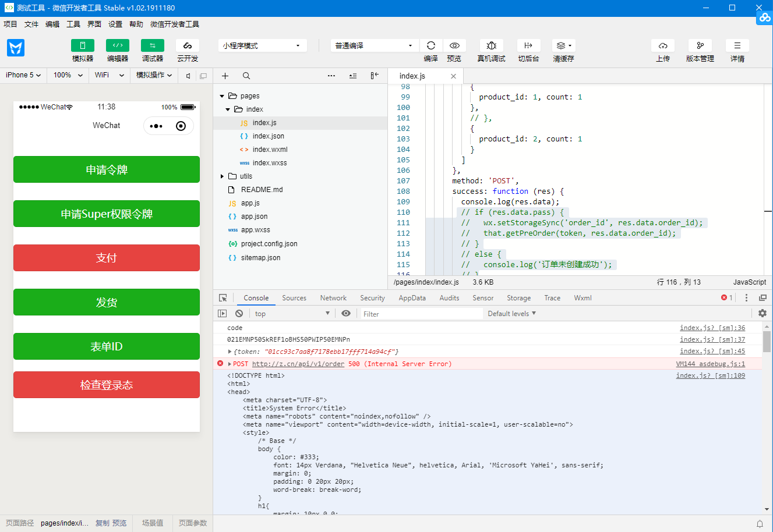Mute the simulator sound icon
Image resolution: width=773 pixels, height=532 pixels.
click(x=188, y=76)
